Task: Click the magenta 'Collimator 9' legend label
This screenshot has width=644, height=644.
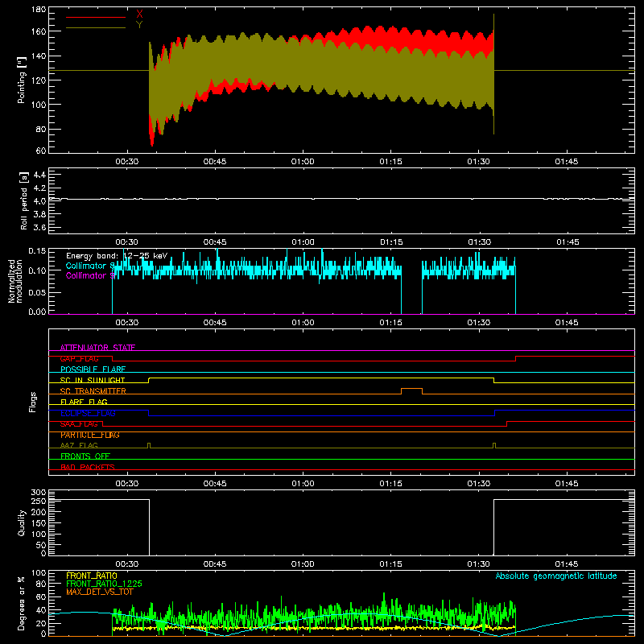Action: 90,275
